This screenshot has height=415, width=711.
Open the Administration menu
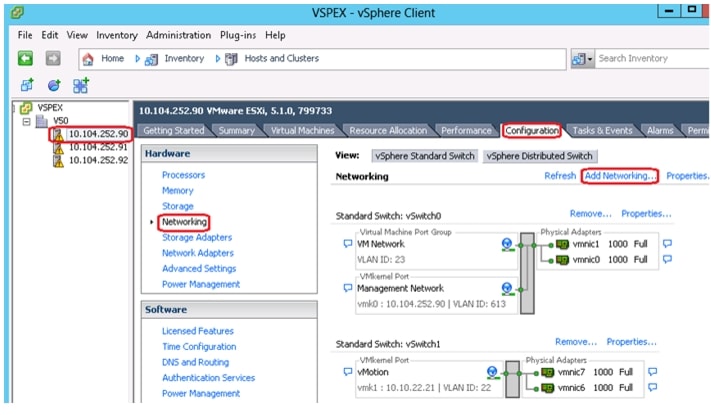(x=178, y=35)
